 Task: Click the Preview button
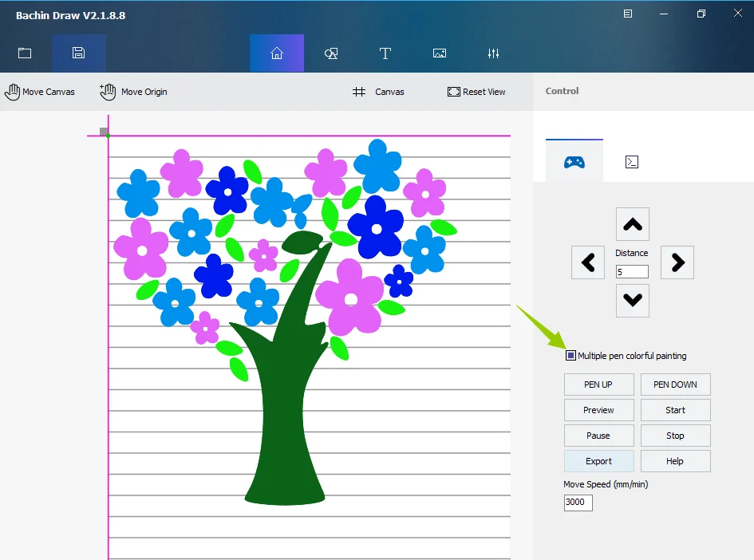598,410
